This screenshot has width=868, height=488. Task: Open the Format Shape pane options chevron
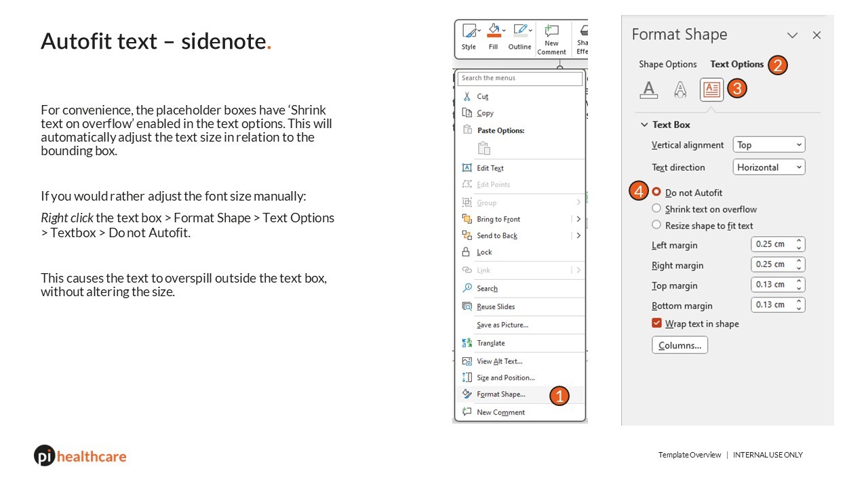click(792, 35)
